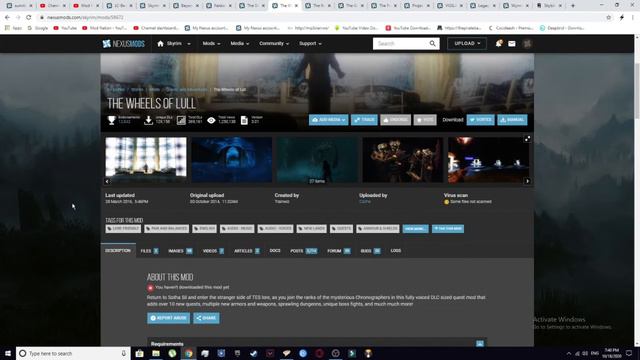Open Chrome in the taskbar

pyautogui.click(x=189, y=353)
